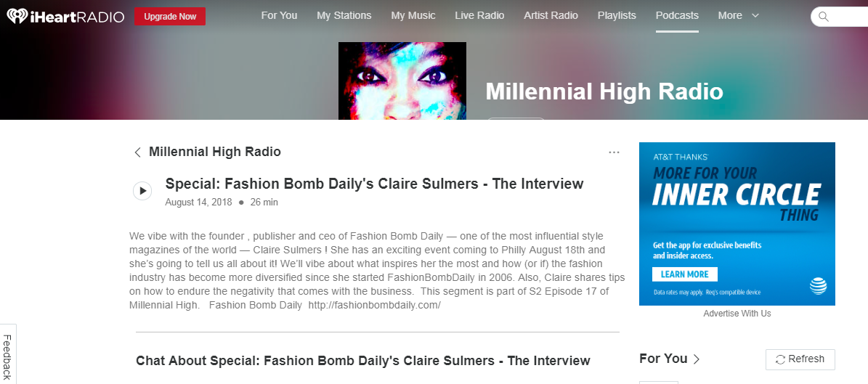The width and height of the screenshot is (868, 384).
Task: Click the fashionbombdaily.com URL in the description
Action: [374, 305]
